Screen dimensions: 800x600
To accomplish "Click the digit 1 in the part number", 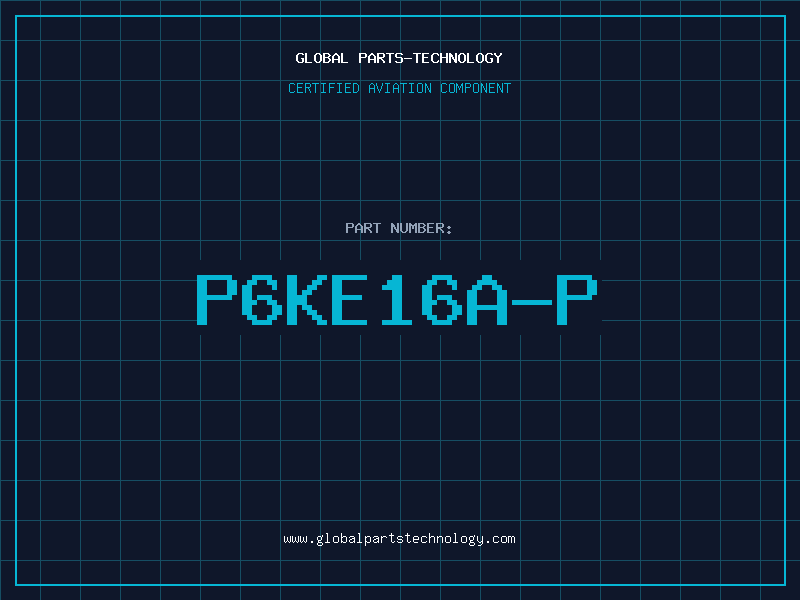I will click(x=396, y=300).
